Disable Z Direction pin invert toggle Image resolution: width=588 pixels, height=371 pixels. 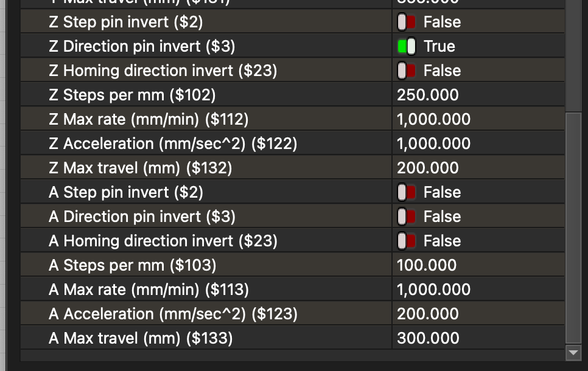coord(406,47)
